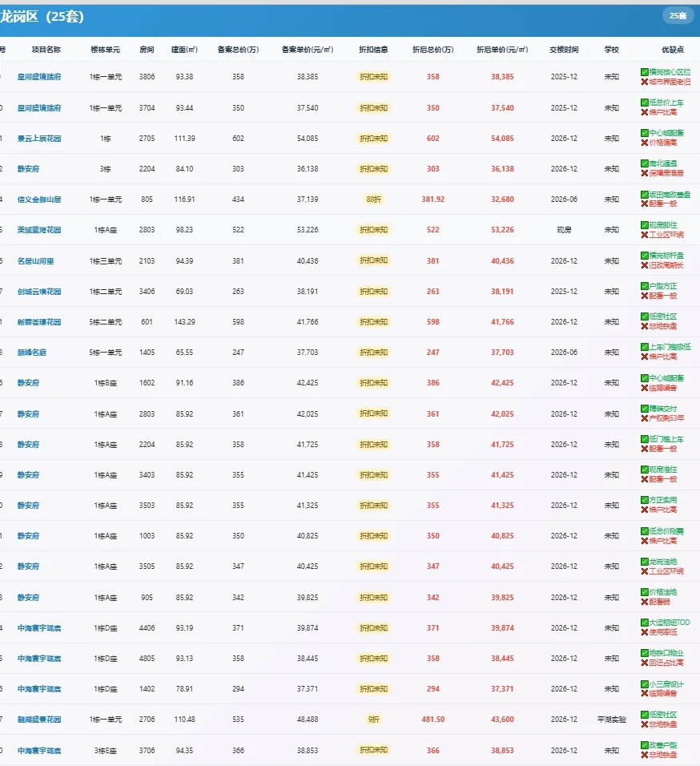The height and width of the screenshot is (766, 700).
Task: Click red X icon beside 使用率低
Action: 645,633
